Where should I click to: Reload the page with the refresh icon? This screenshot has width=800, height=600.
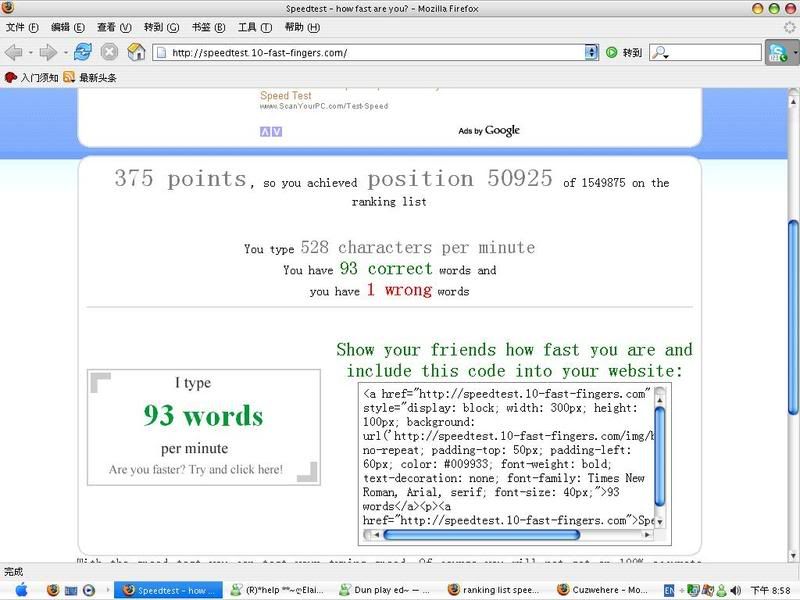pos(83,52)
